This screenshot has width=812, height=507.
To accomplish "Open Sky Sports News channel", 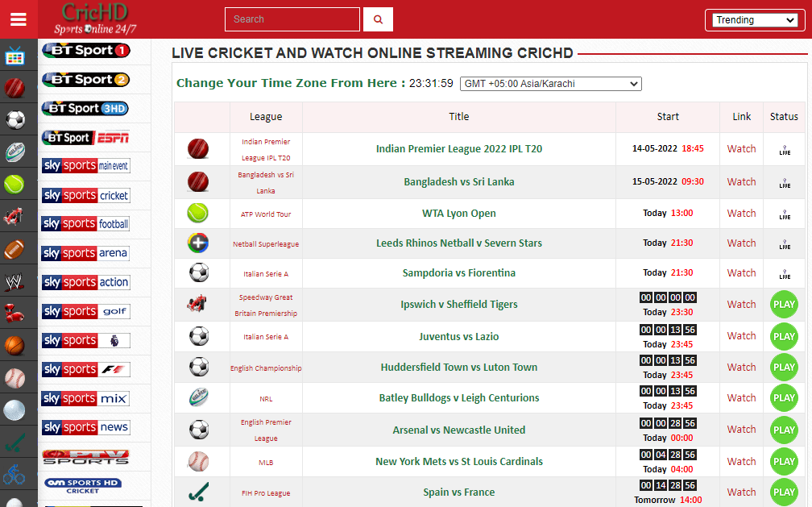I will coord(86,427).
